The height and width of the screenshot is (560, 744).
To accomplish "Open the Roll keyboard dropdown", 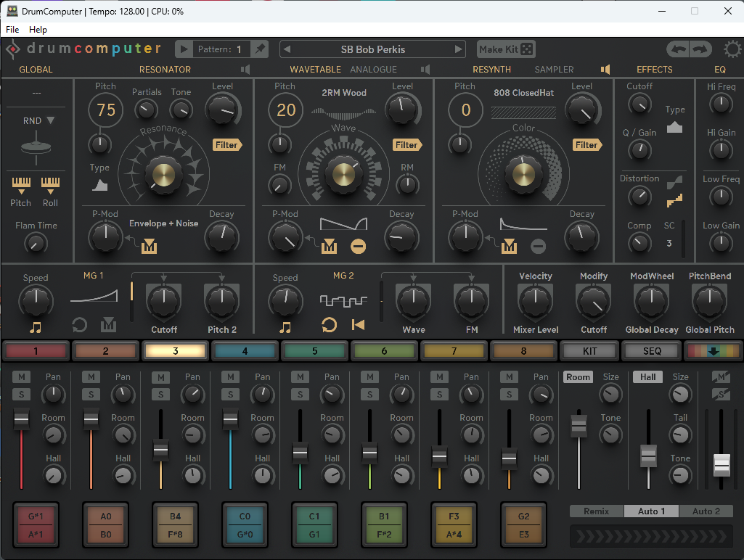I will coord(50,186).
